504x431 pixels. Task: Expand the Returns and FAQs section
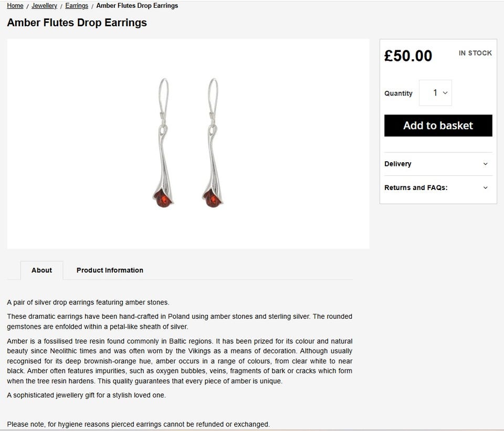(416, 187)
